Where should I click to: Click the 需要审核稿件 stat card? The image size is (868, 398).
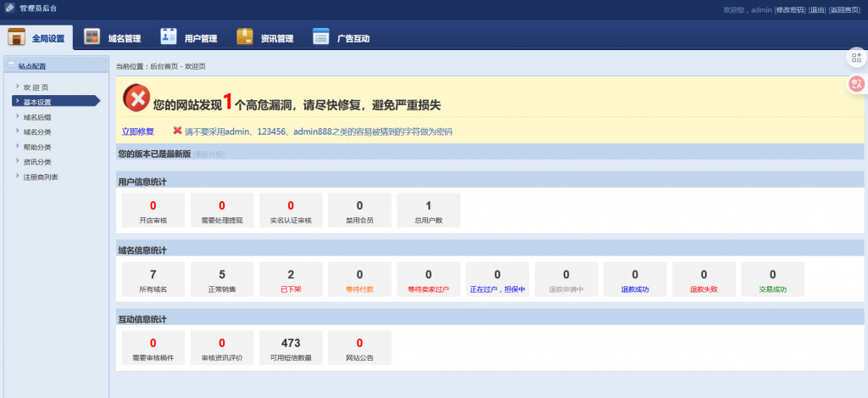point(153,348)
